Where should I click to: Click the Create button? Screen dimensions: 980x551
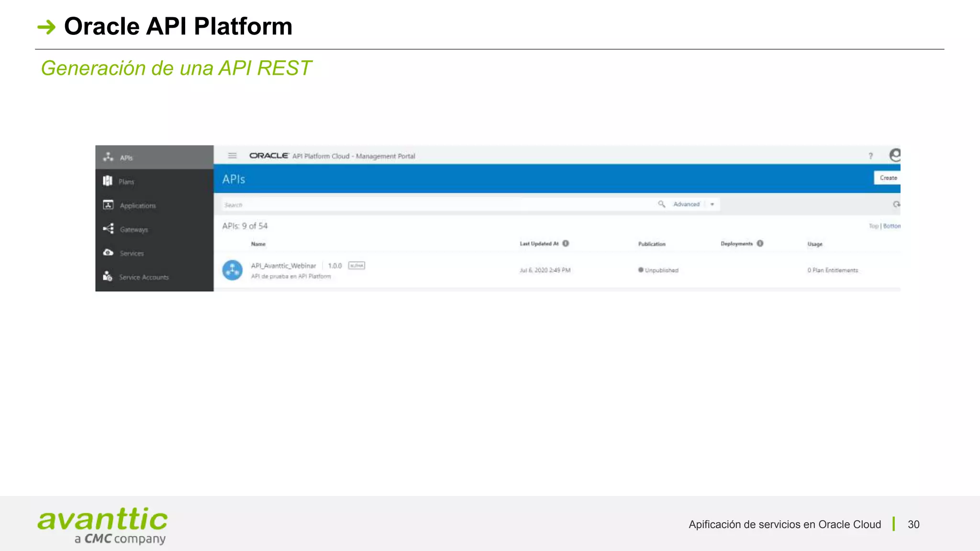888,178
